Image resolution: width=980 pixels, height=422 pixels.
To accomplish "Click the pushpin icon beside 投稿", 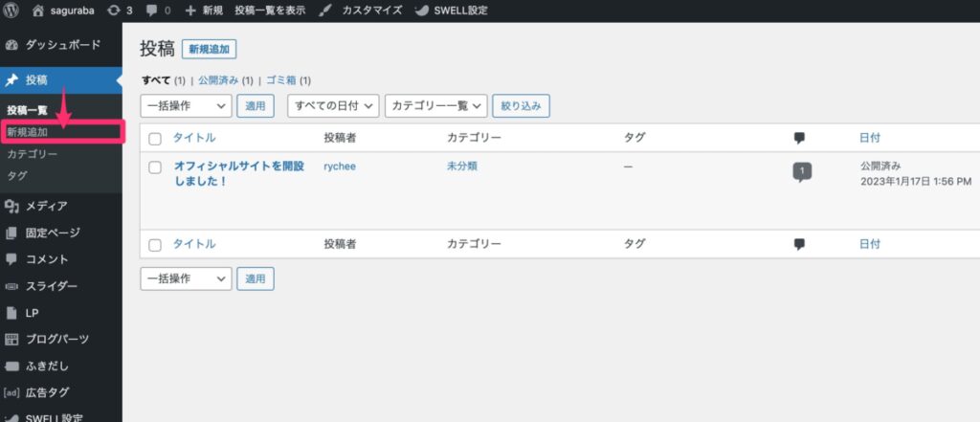I will (x=11, y=80).
